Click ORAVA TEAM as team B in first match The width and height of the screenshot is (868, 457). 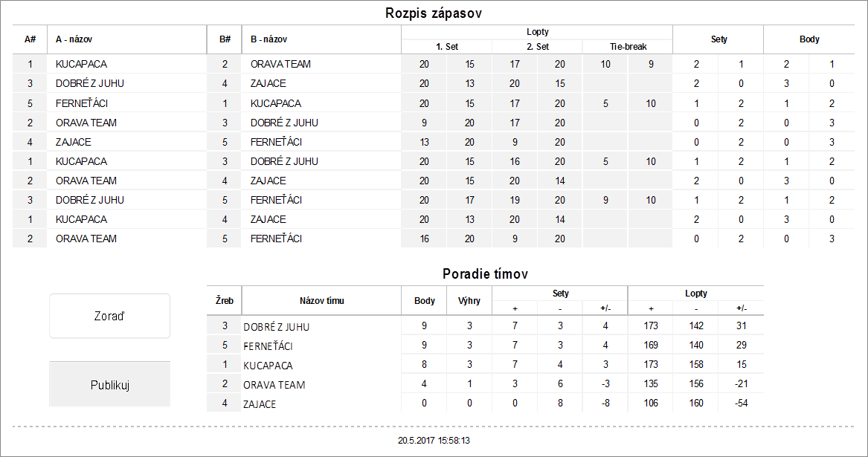pos(280,65)
